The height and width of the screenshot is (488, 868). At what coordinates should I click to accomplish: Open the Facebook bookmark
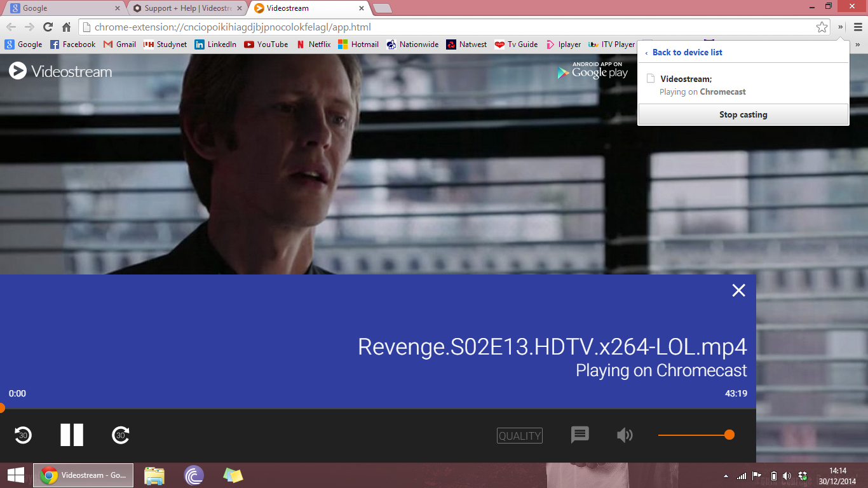pyautogui.click(x=72, y=44)
